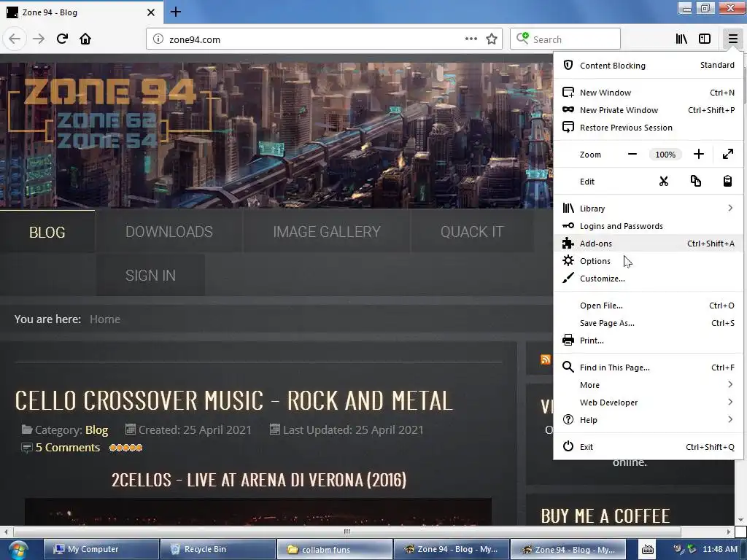The image size is (747, 560).
Task: Show sidebars toolbar icon
Action: (705, 39)
